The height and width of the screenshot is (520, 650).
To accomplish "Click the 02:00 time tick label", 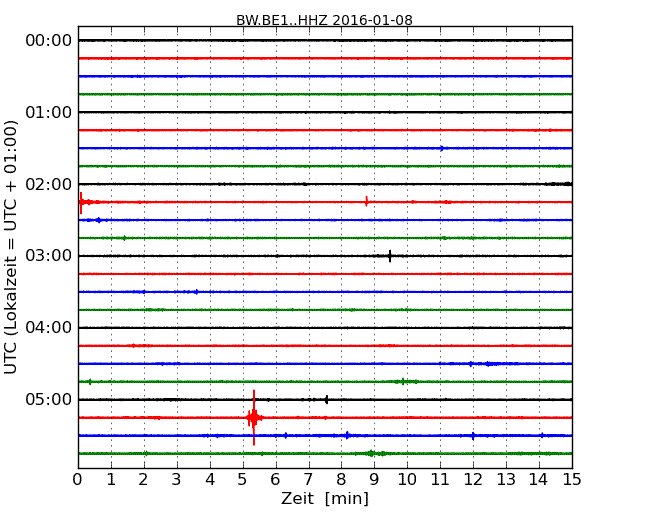I will click(x=49, y=184).
